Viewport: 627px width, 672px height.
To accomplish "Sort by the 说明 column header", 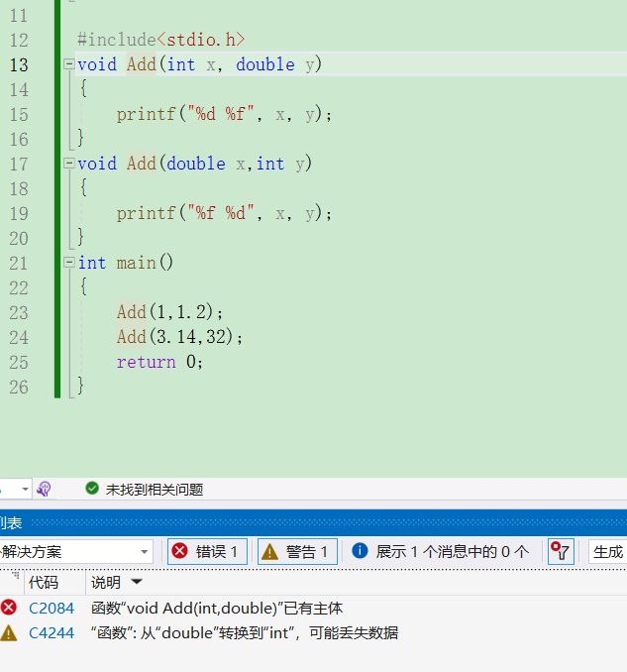I will point(105,583).
